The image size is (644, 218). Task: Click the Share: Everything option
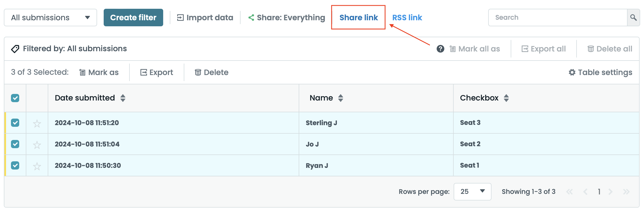(x=287, y=18)
